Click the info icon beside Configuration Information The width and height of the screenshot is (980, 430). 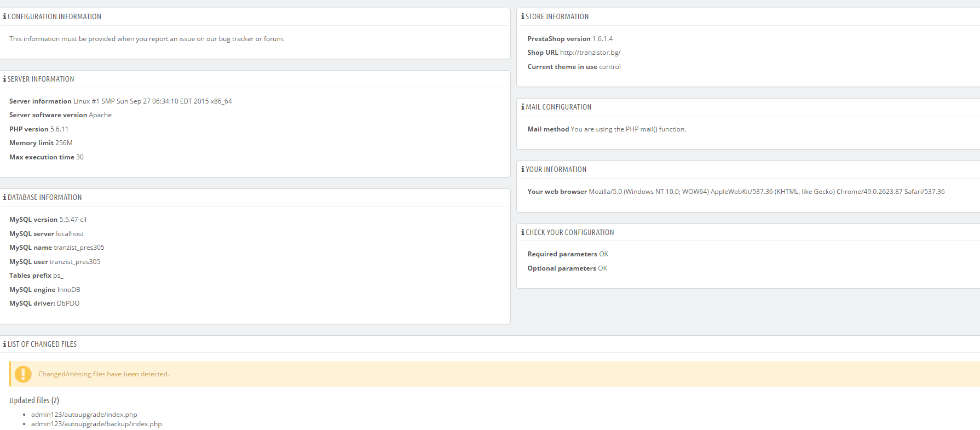coord(4,16)
